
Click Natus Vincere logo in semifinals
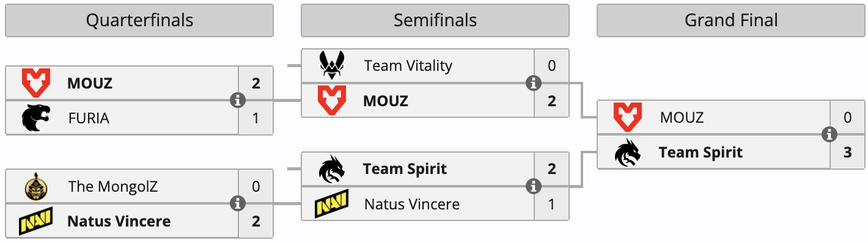(332, 203)
